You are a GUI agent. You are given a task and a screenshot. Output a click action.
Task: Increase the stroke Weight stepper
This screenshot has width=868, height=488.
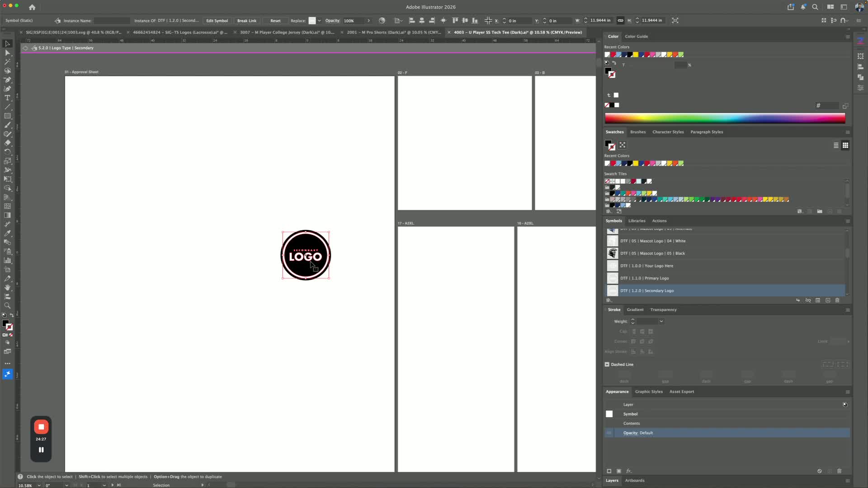click(x=633, y=320)
